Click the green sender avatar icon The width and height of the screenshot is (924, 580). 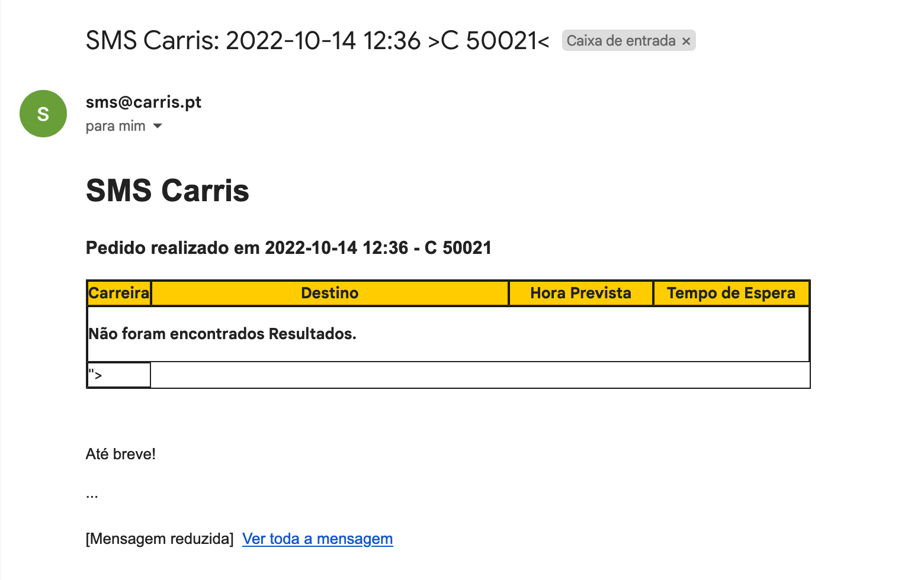point(43,114)
